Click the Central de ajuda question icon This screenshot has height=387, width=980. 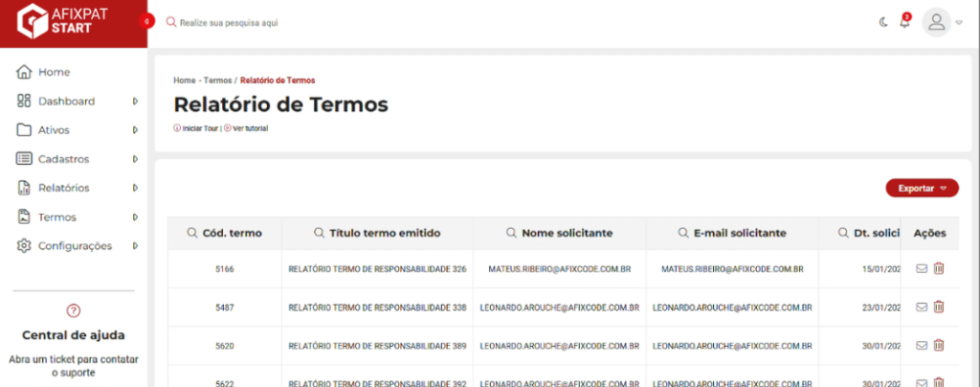click(x=74, y=310)
